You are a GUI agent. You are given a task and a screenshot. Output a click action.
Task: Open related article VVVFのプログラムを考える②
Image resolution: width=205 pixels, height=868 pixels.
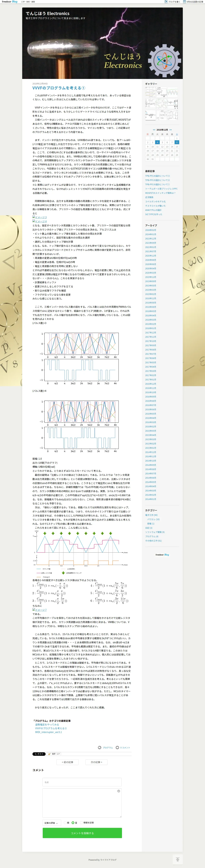point(51,728)
